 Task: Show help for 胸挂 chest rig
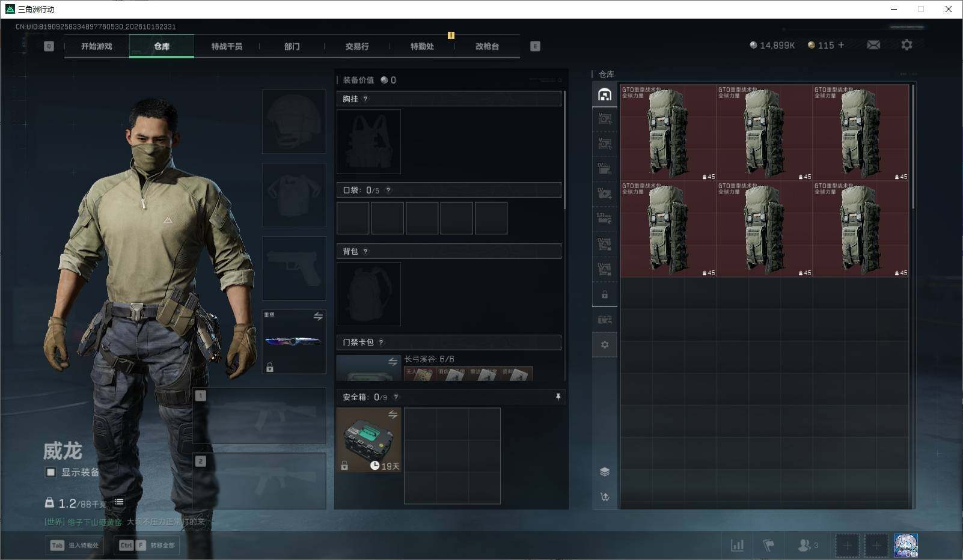pos(365,99)
